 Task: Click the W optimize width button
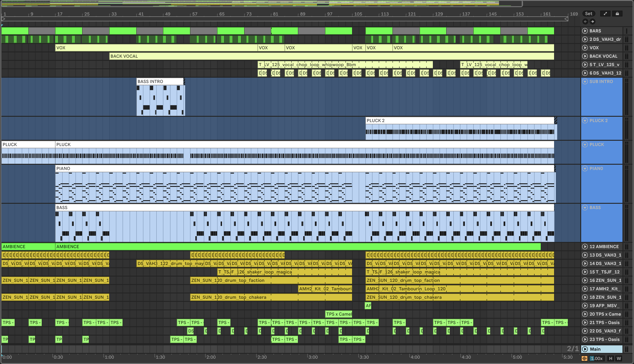(619, 358)
